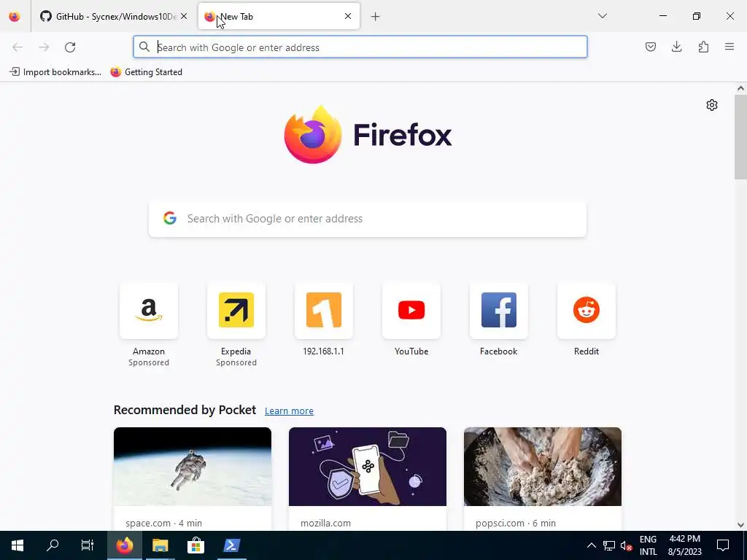
Task: Open the space.com astronaut story thumbnail
Action: coord(193,467)
